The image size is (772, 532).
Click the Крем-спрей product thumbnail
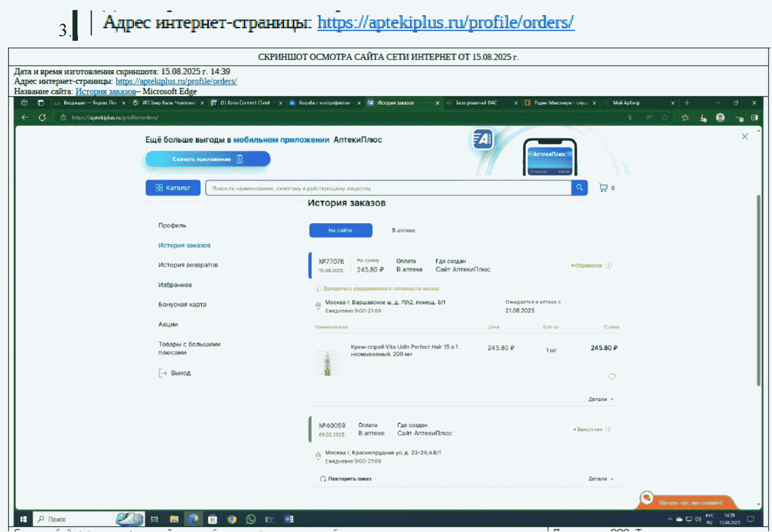(x=327, y=363)
